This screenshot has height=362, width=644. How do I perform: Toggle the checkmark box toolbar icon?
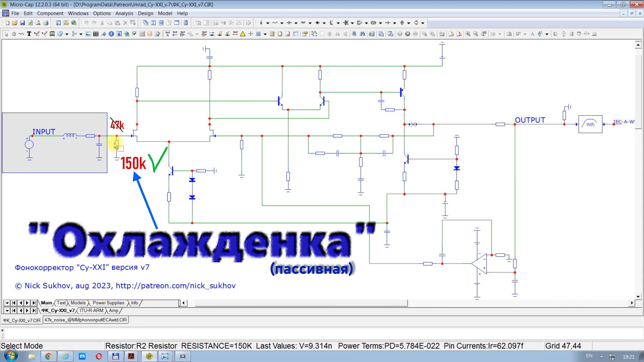pos(134,34)
